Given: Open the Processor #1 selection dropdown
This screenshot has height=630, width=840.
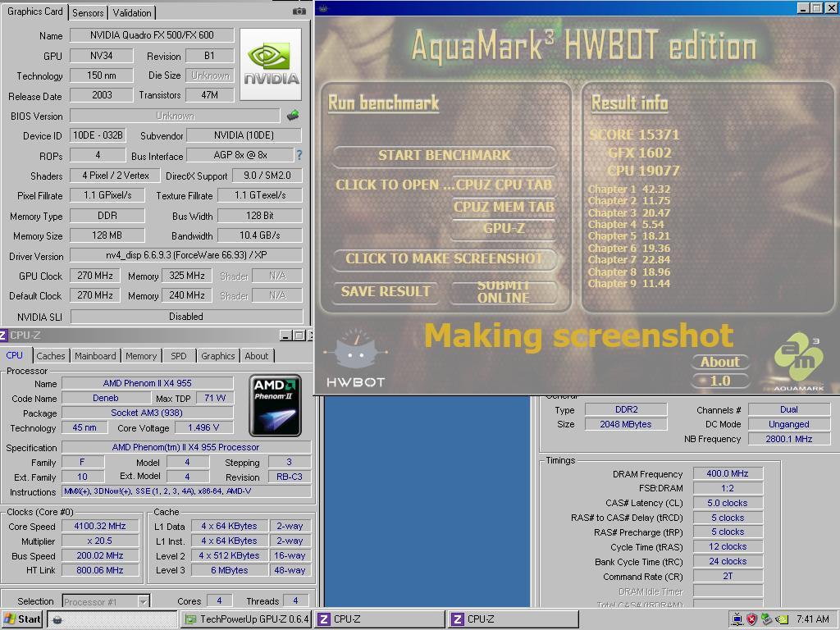Looking at the screenshot, I should (x=106, y=601).
